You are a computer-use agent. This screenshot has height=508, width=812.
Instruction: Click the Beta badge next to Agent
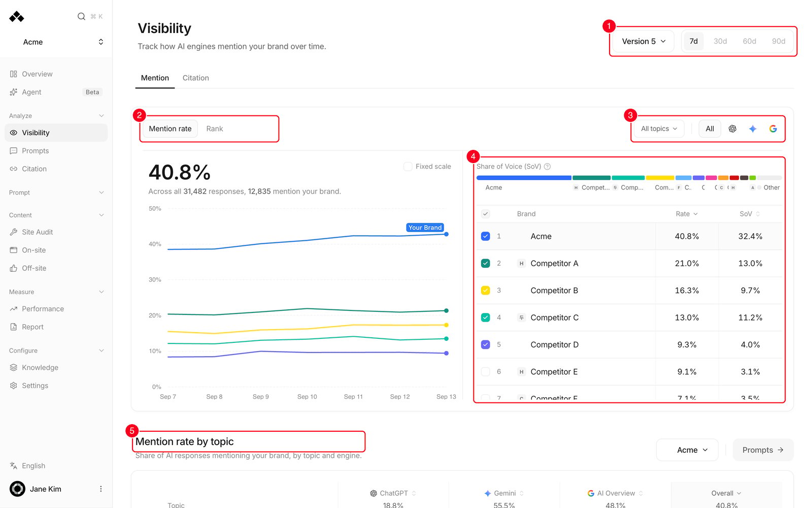92,92
